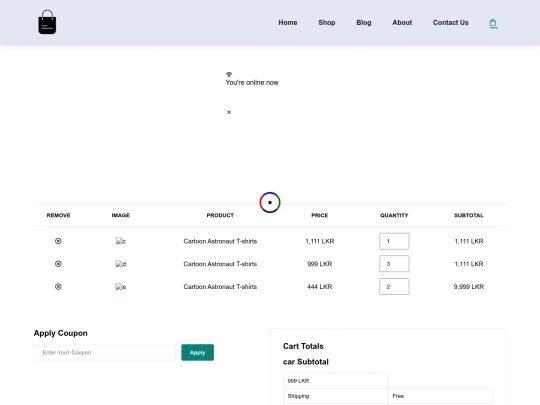The width and height of the screenshot is (540, 405).
Task: Click the Cart Totals heading
Action: pos(303,346)
